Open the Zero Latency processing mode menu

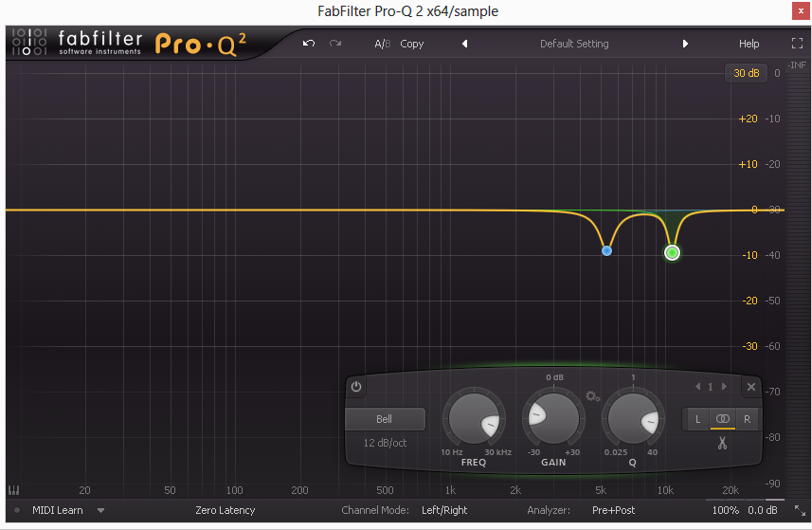[226, 510]
